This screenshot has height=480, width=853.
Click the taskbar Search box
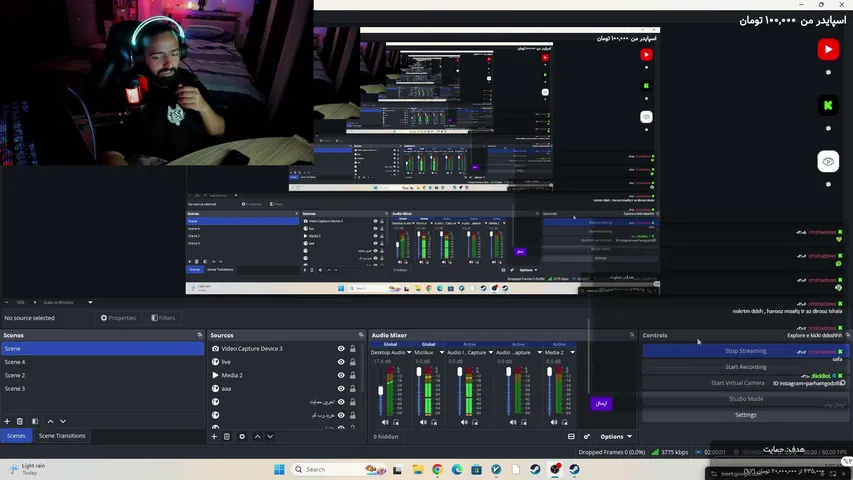pyautogui.click(x=338, y=470)
